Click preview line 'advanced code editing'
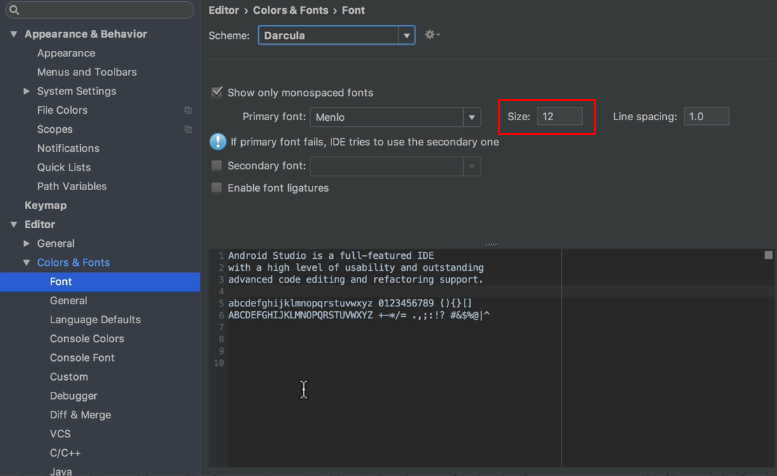The width and height of the screenshot is (777, 476). tap(355, 279)
